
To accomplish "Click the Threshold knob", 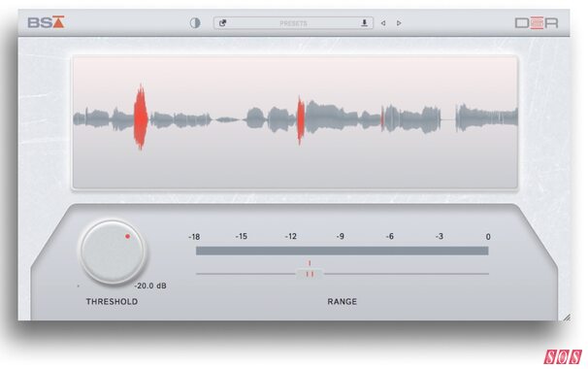I will 113,252.
